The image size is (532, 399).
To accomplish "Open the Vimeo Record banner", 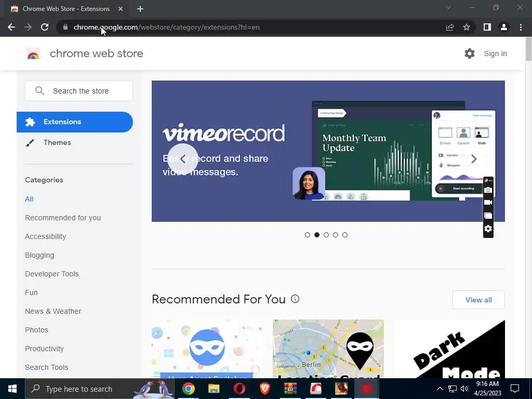I will tap(328, 151).
